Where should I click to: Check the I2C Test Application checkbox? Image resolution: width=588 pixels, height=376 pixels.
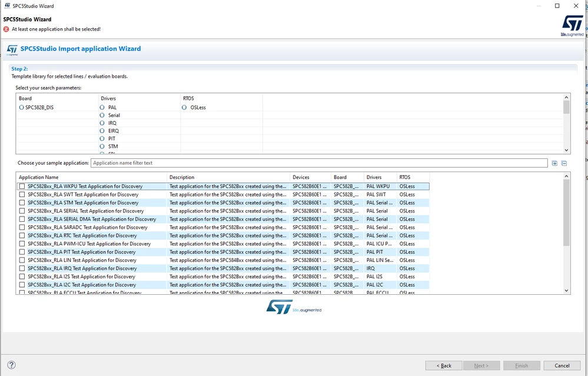(x=22, y=285)
